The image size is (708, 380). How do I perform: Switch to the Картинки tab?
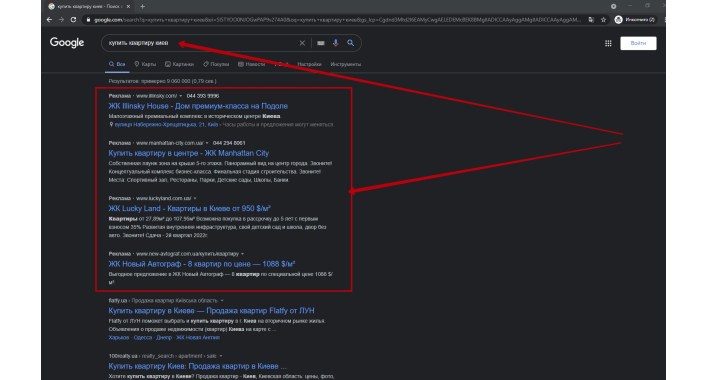pos(179,64)
